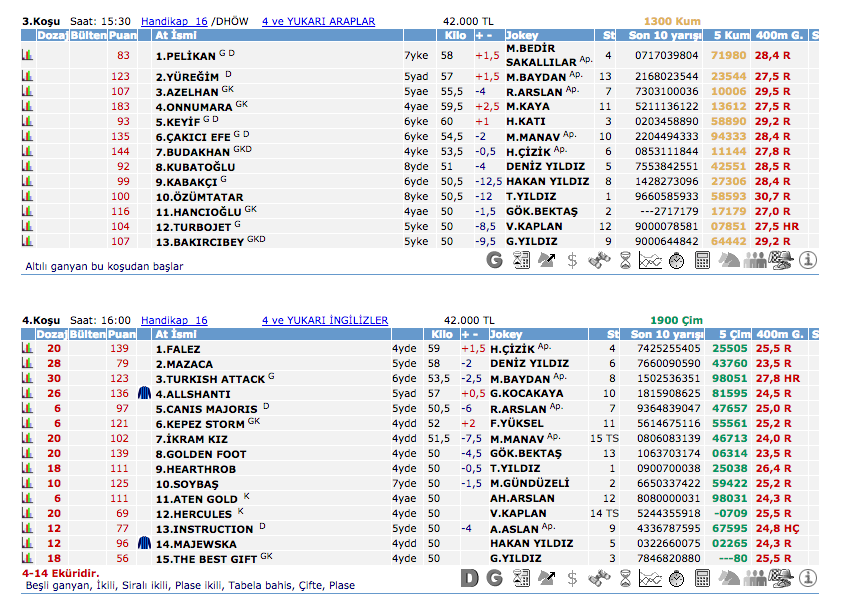Click the info icon under race 3
This screenshot has width=843, height=613.
click(808, 260)
